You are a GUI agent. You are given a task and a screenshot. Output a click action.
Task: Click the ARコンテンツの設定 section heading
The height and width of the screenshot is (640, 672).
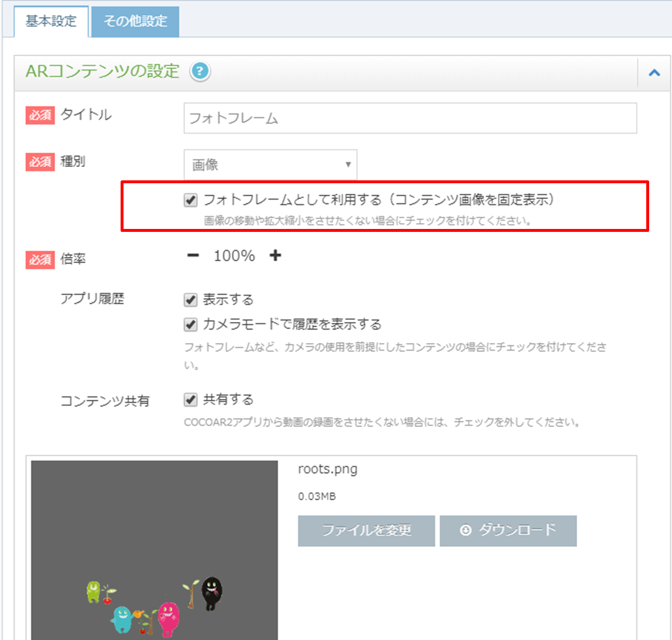(x=102, y=71)
